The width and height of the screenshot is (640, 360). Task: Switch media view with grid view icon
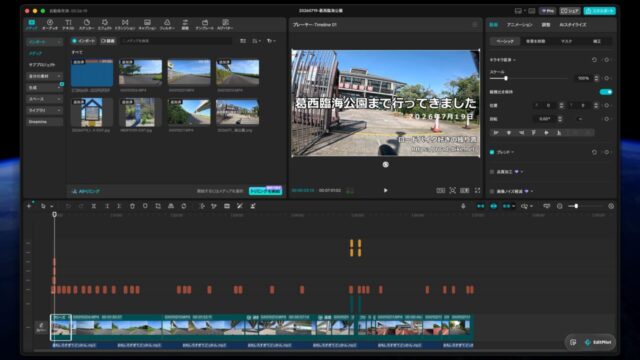pyautogui.click(x=243, y=41)
